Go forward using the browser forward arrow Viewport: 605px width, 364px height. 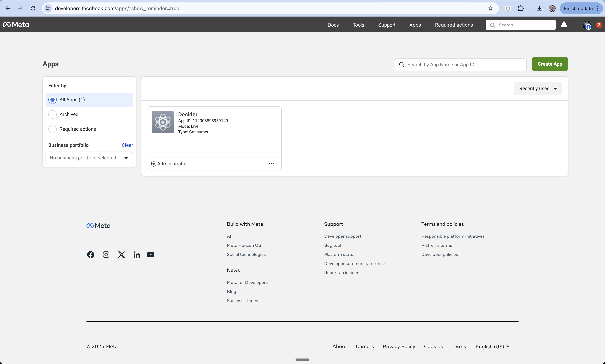point(20,8)
